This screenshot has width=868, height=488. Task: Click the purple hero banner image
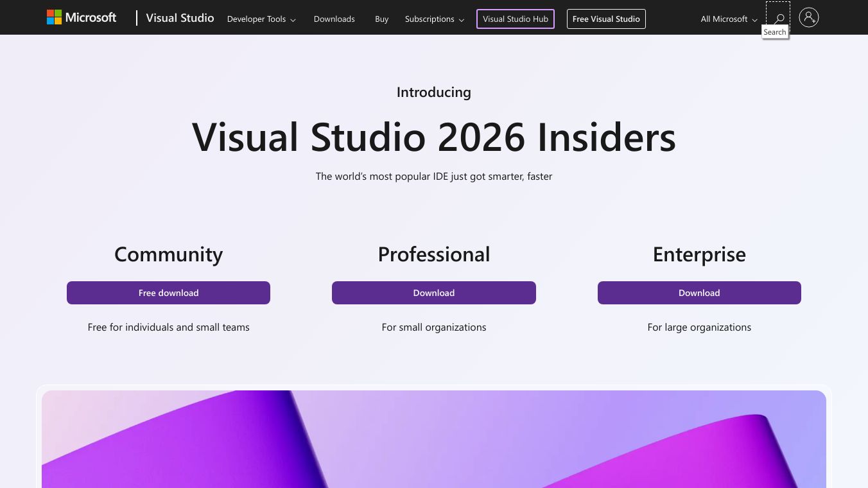point(434,439)
